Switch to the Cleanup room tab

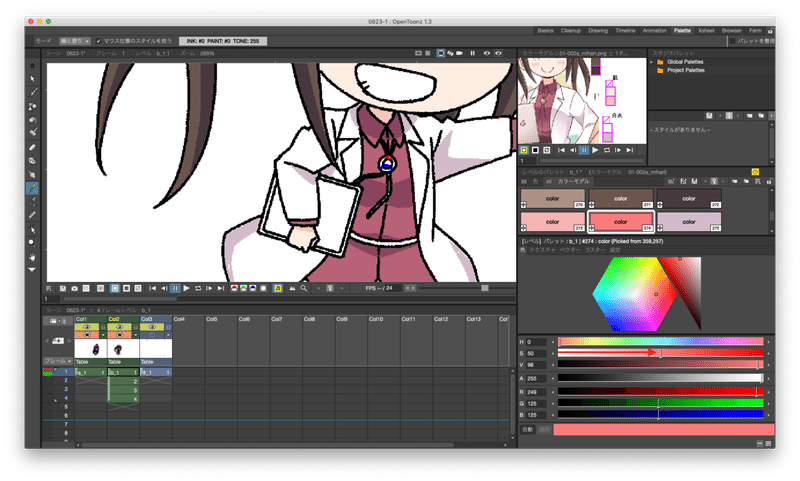(570, 31)
